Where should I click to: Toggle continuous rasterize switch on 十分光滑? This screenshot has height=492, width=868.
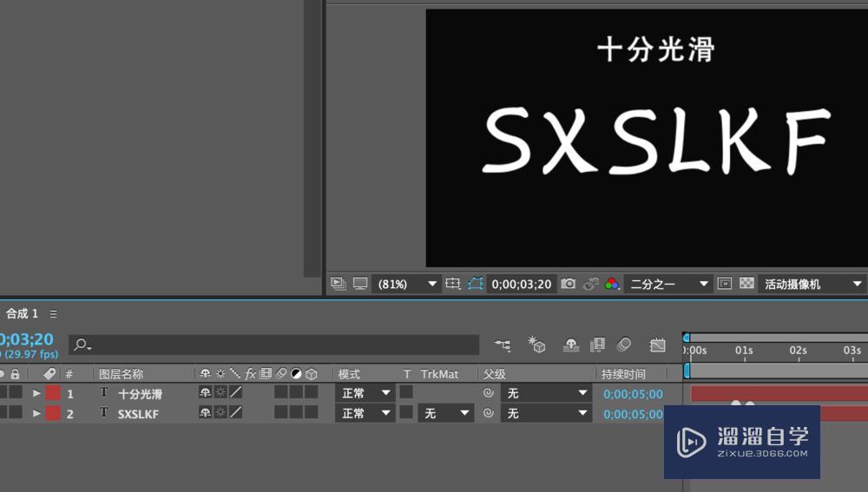coord(220,392)
